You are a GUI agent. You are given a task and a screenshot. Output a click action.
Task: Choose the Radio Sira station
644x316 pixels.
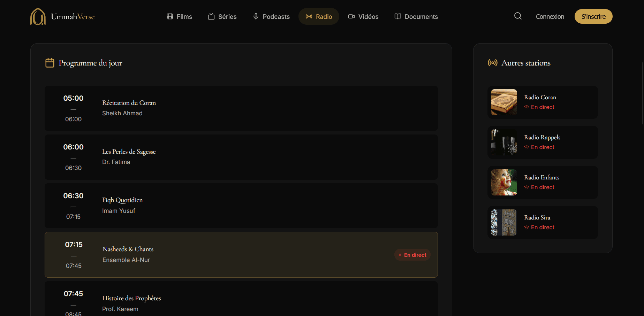tap(542, 222)
